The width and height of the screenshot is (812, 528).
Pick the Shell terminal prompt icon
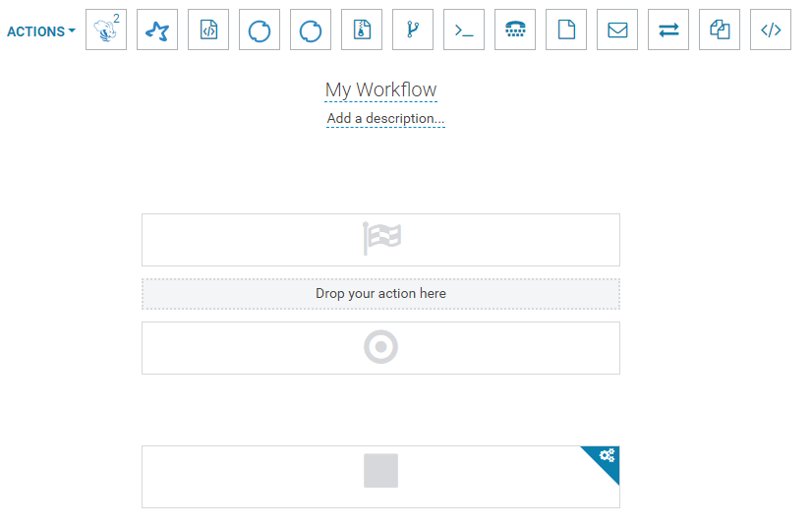pos(464,29)
